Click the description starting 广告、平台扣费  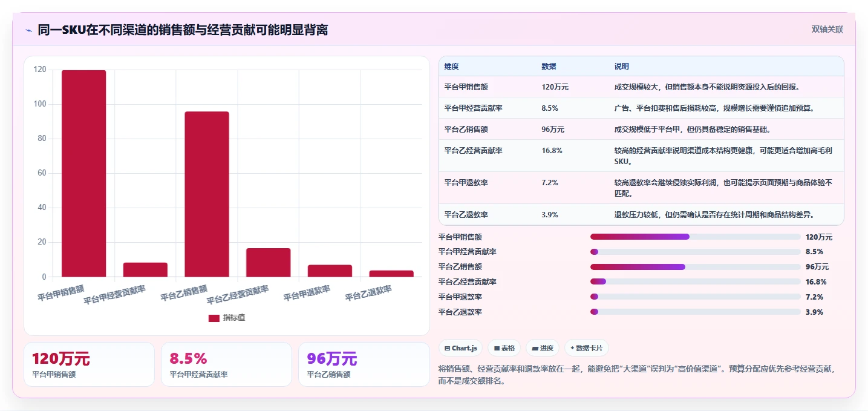pyautogui.click(x=714, y=108)
